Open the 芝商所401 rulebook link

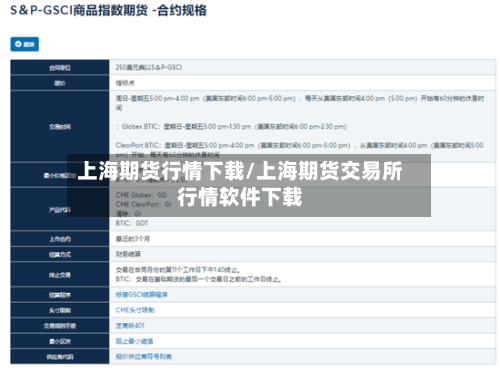coord(130,326)
